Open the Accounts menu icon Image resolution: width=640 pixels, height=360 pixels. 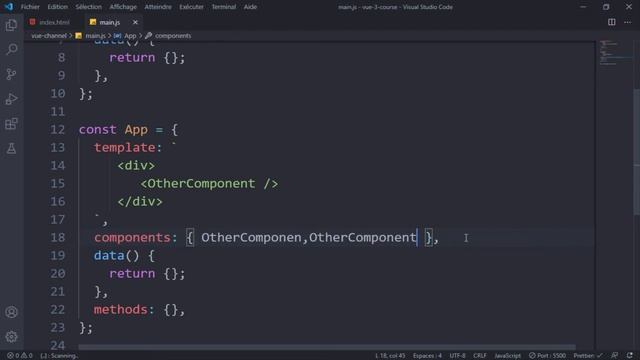click(x=11, y=312)
